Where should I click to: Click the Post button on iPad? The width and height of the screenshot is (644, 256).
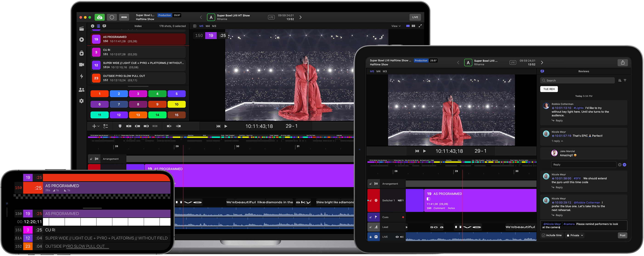622,235
